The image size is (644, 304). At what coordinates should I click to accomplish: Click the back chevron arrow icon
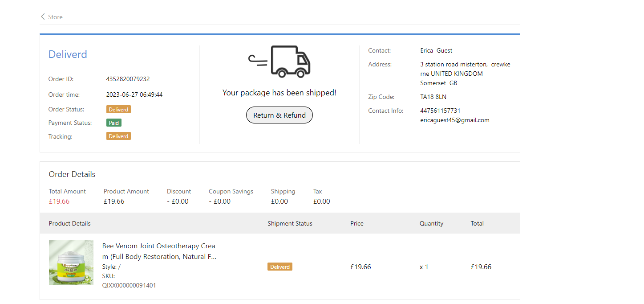(43, 17)
